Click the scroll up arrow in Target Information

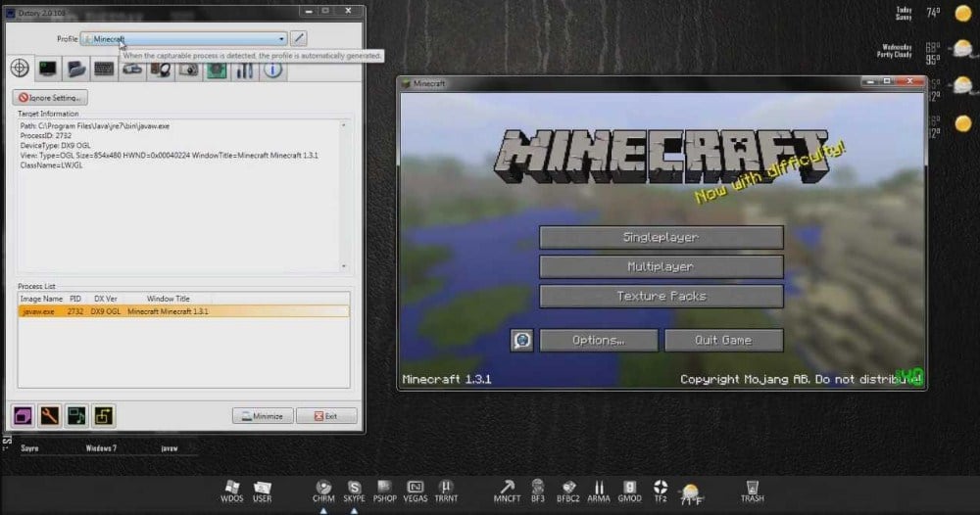[x=344, y=125]
